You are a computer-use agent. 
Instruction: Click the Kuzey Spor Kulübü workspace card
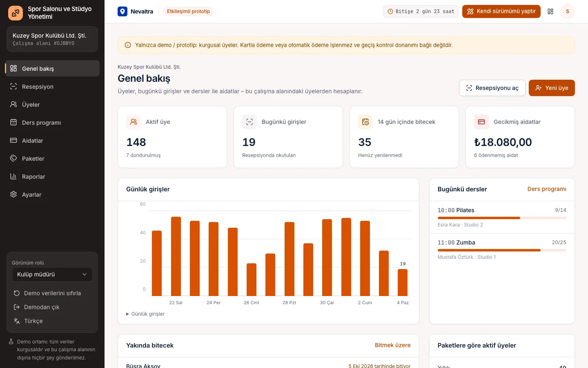point(52,39)
